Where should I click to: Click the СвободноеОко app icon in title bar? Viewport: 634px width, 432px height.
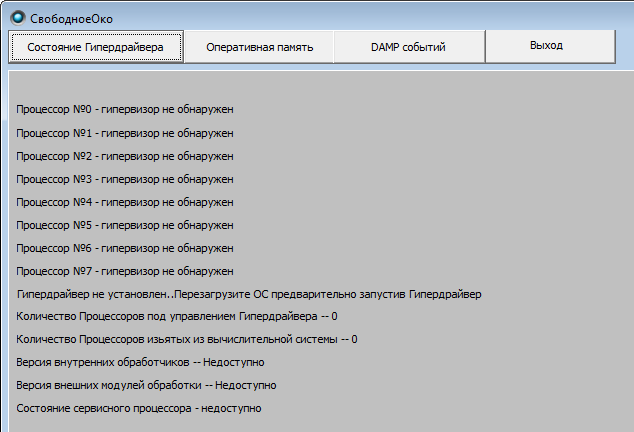point(17,17)
